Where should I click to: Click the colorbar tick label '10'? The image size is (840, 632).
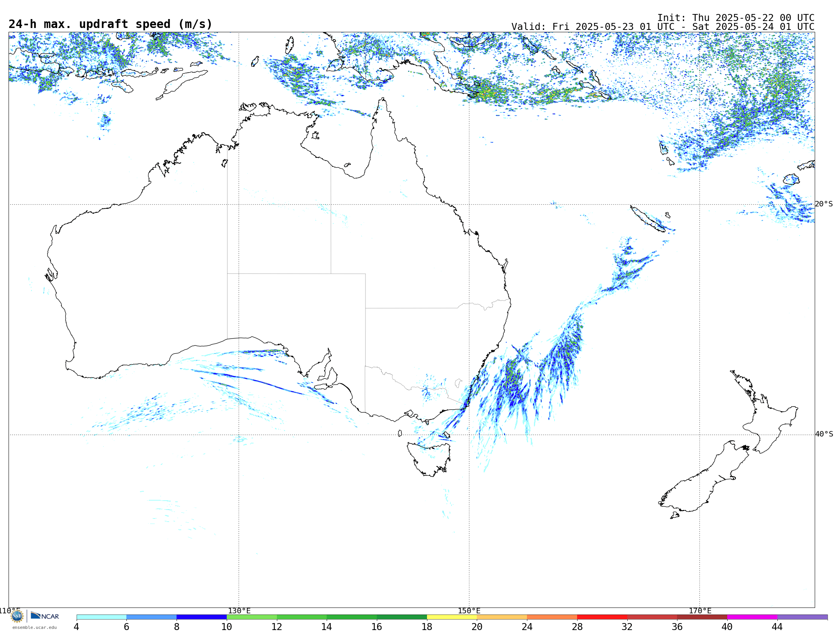(x=227, y=627)
